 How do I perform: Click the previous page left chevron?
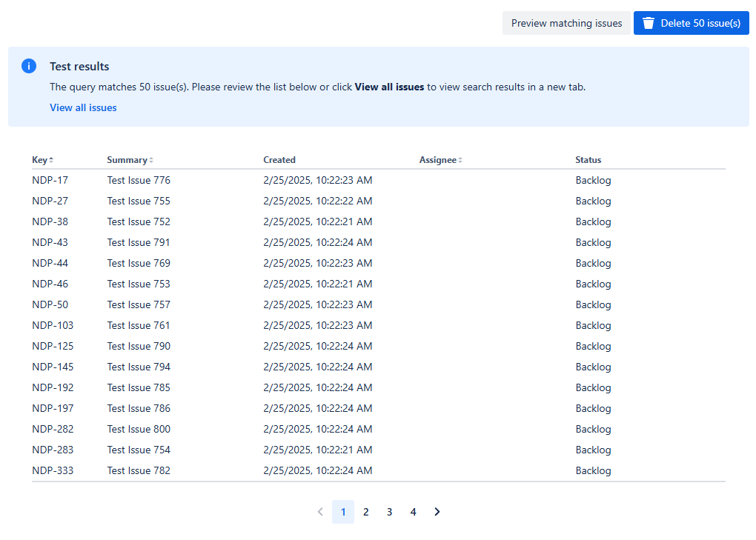tap(320, 512)
